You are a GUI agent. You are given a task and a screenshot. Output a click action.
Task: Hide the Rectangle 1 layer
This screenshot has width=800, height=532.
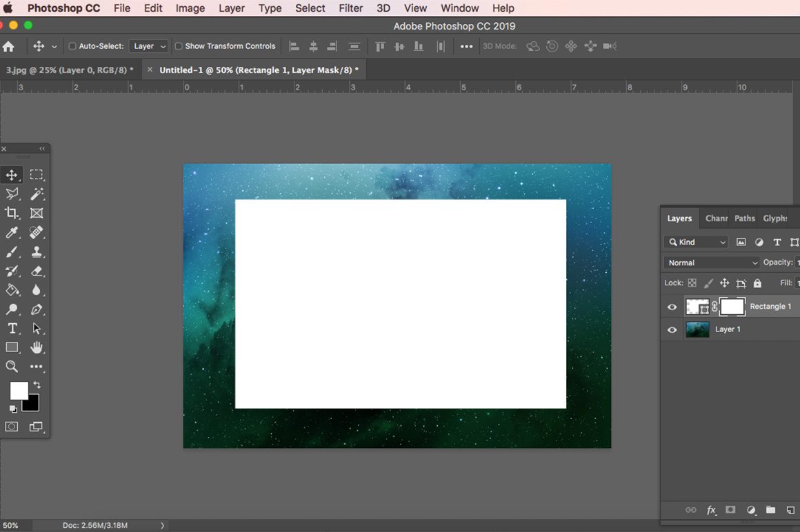click(x=672, y=307)
